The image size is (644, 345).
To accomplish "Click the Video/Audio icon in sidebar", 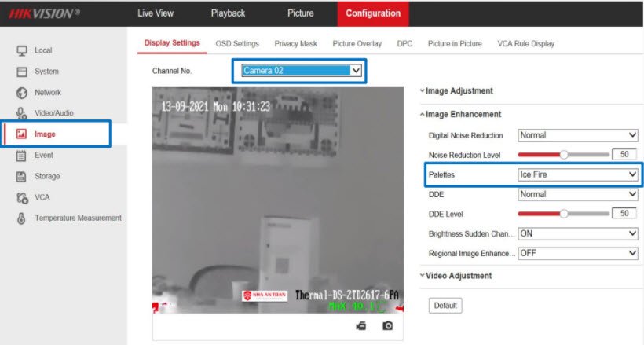I will [x=22, y=113].
